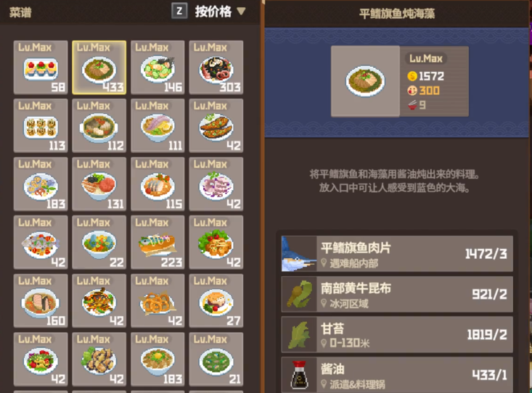Select the sushi platter dish with count 58

click(x=41, y=67)
